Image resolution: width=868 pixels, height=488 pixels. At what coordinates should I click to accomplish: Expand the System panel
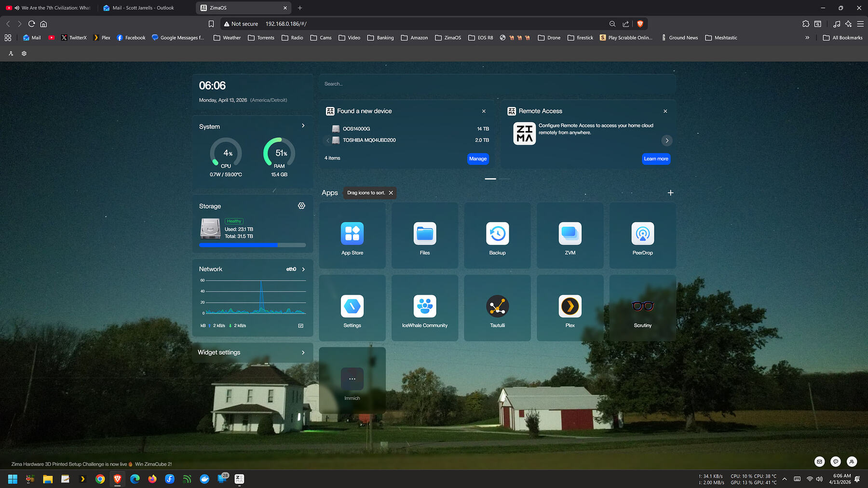coord(303,125)
